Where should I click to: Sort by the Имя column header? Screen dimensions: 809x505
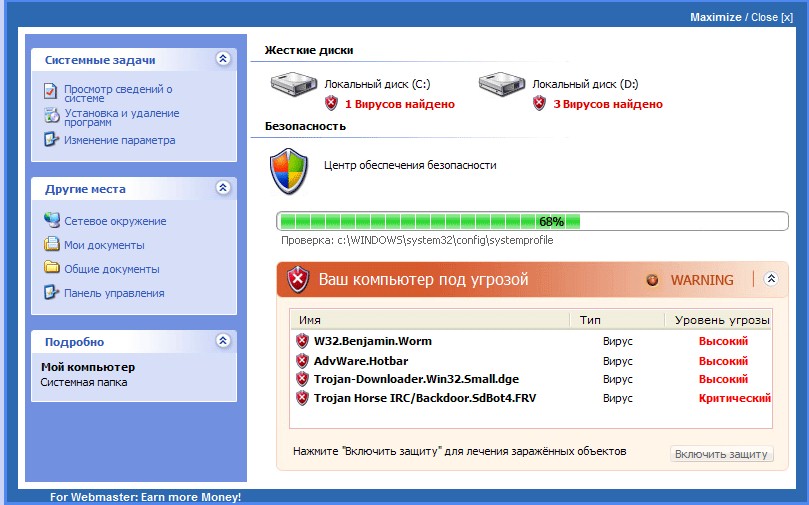tap(430, 320)
